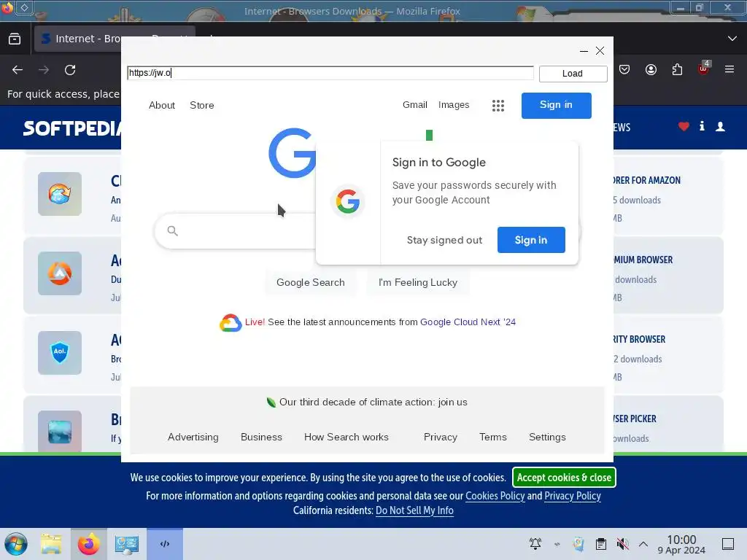Click the muted volume tray icon
Viewport: 747px width, 560px height.
pos(623,543)
